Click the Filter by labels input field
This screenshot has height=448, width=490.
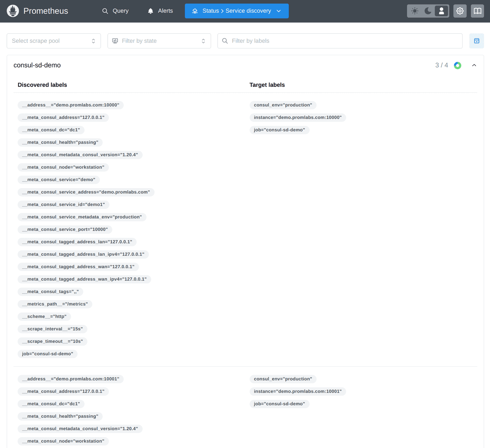pyautogui.click(x=340, y=41)
